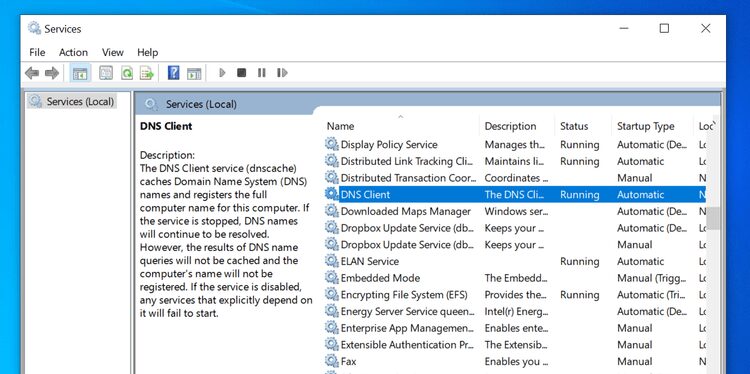This screenshot has height=374, width=750.
Task: Click gear icon of Embedded Mode
Action: tap(331, 277)
